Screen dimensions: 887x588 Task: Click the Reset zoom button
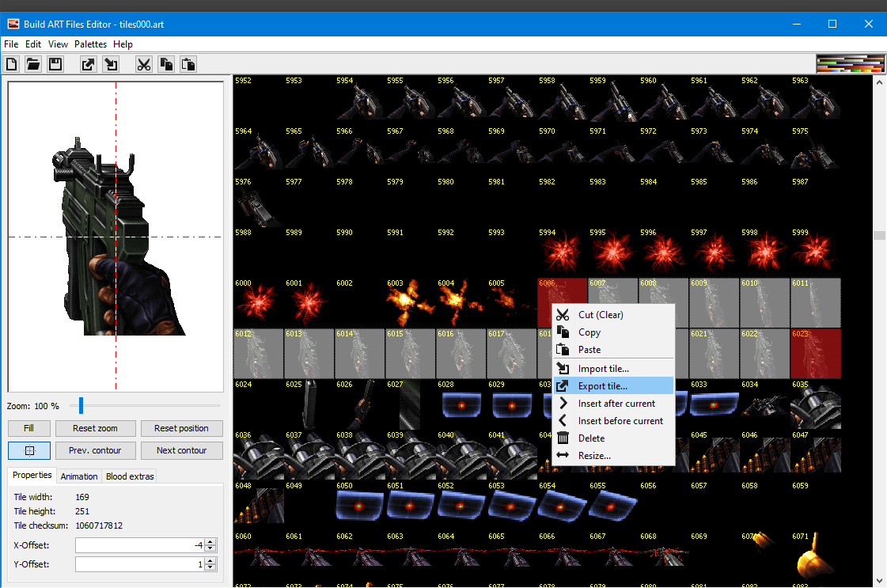click(95, 428)
